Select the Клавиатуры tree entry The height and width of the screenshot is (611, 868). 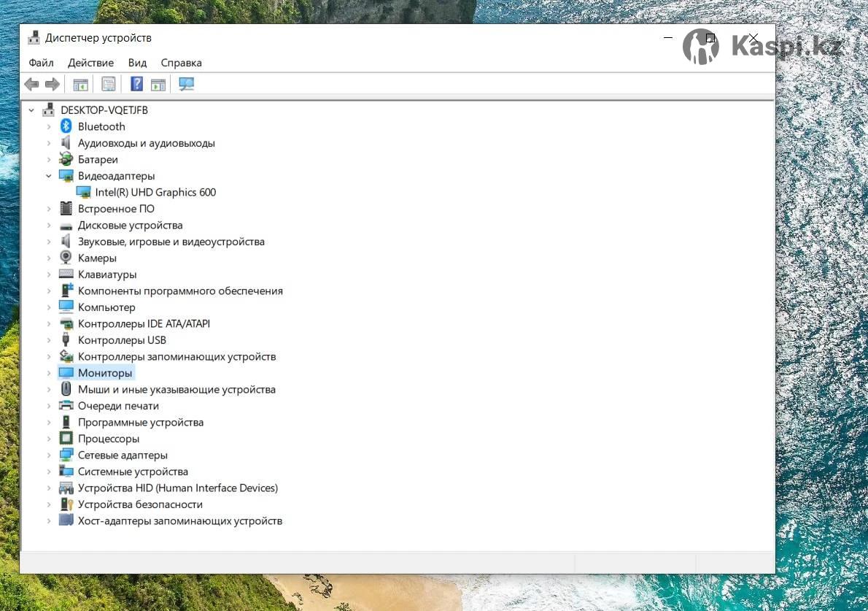(107, 274)
